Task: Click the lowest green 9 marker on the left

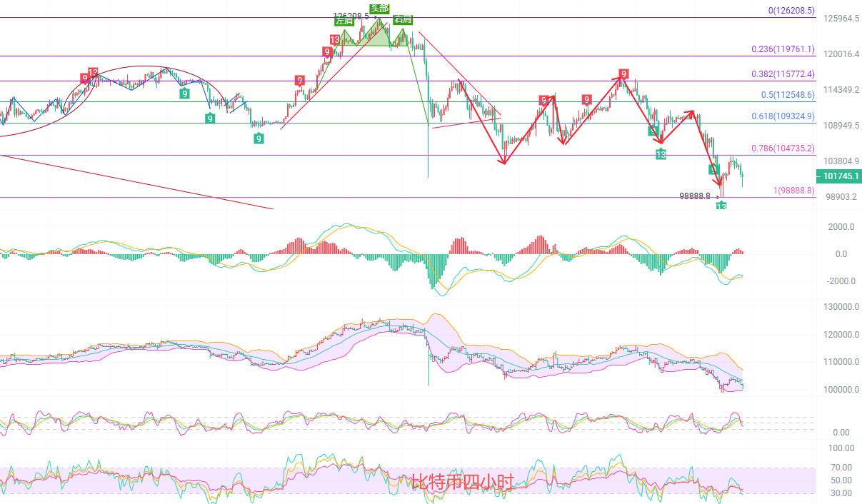Action: 258,138
